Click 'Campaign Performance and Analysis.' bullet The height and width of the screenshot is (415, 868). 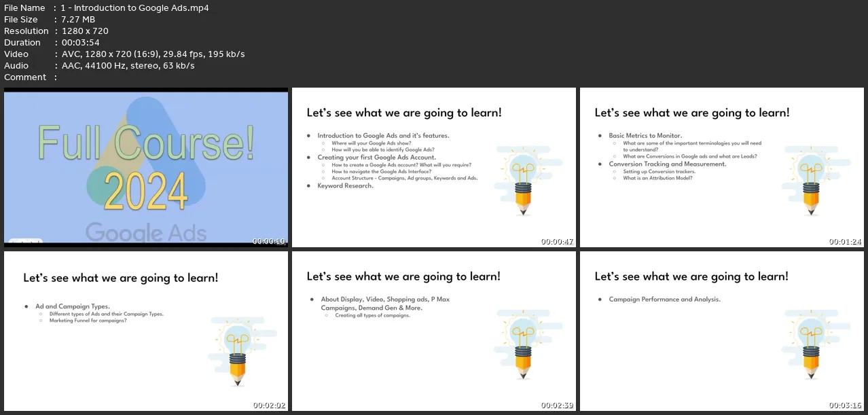[x=664, y=300]
